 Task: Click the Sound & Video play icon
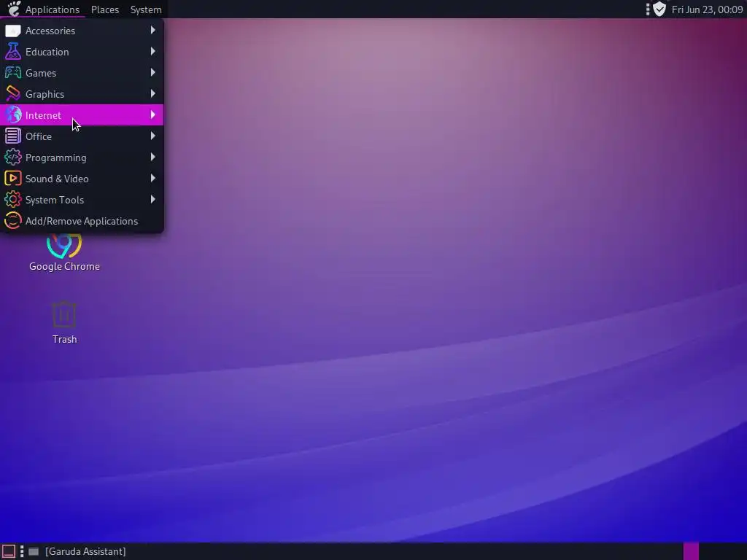pos(13,179)
